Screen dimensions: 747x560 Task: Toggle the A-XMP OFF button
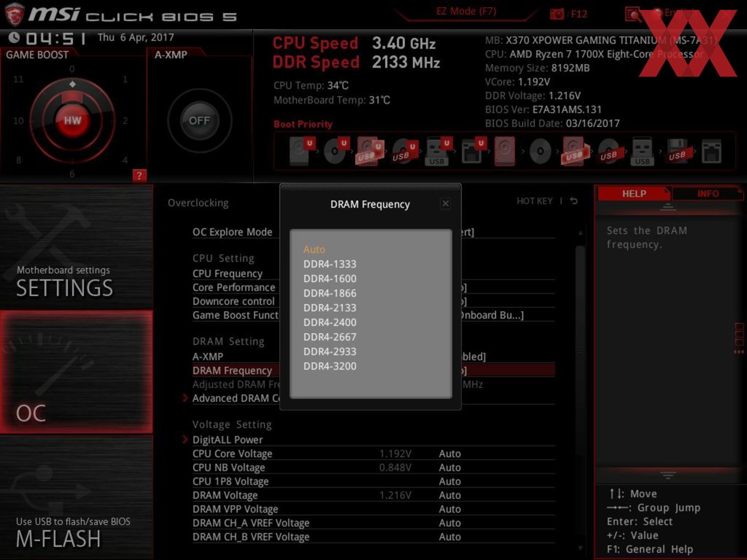click(x=199, y=120)
